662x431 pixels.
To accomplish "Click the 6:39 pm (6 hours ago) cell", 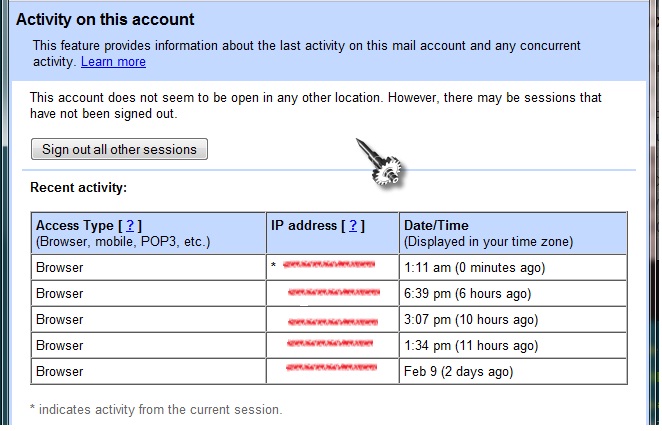I will coord(513,293).
